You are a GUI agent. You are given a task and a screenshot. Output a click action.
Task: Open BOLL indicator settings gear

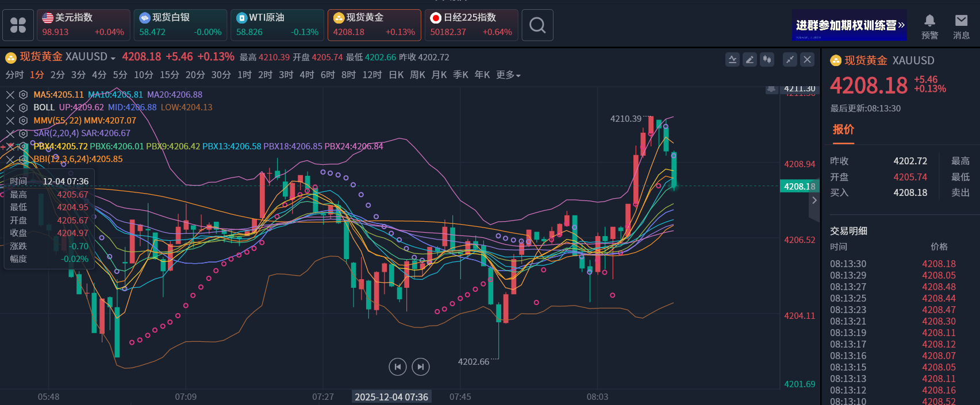pos(23,107)
